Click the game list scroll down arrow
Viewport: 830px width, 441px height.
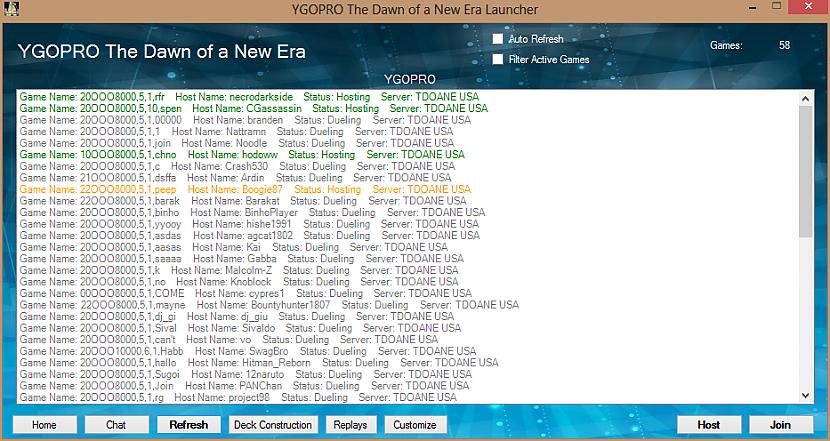click(x=806, y=395)
